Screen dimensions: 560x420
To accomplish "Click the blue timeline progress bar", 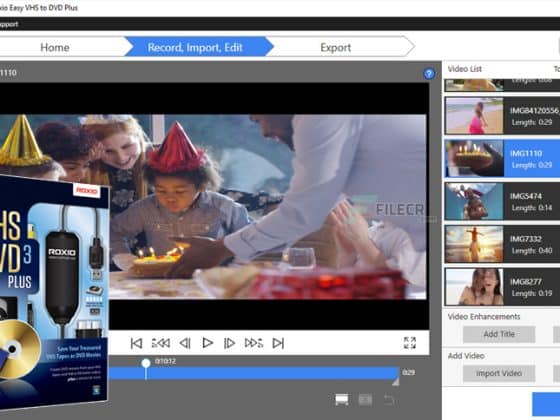I will [254, 373].
